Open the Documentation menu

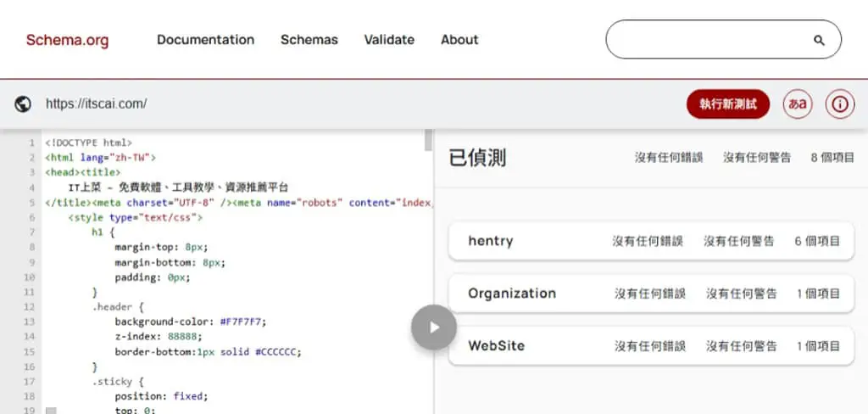pos(205,40)
